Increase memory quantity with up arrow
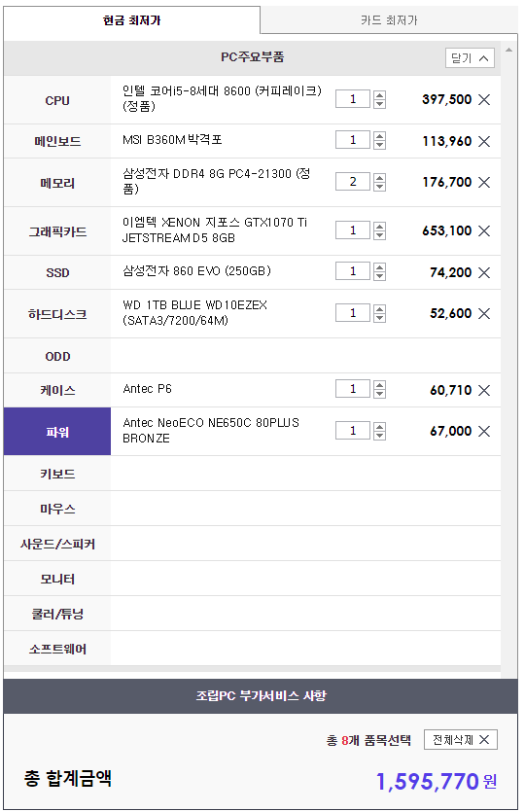Screen dimensions: 525x812 click(x=379, y=178)
